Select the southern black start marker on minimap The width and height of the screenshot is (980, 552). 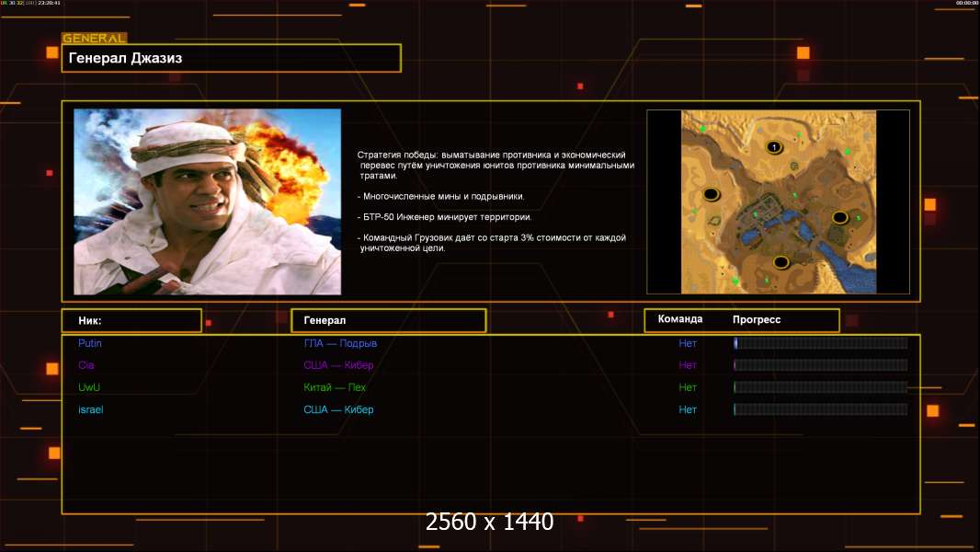(781, 262)
